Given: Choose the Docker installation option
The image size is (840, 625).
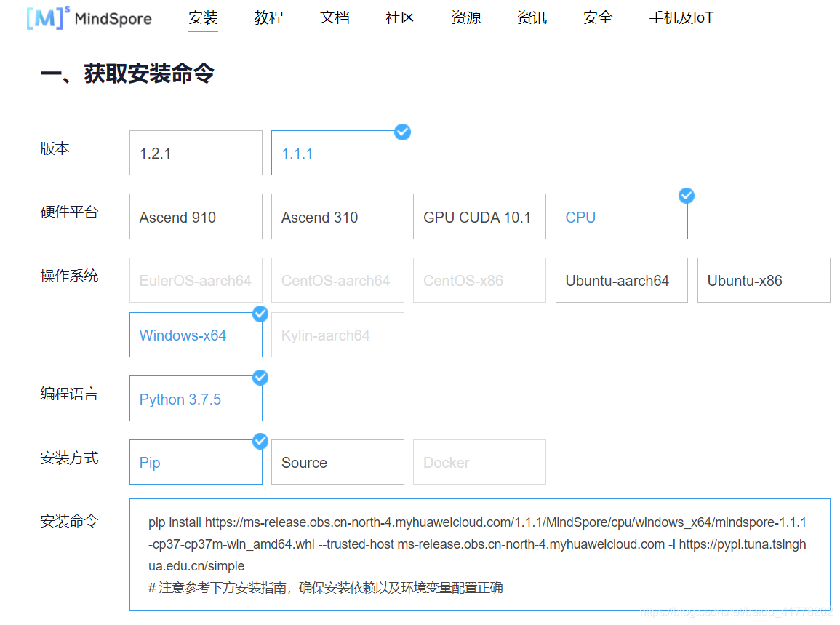Looking at the screenshot, I should click(x=479, y=462).
